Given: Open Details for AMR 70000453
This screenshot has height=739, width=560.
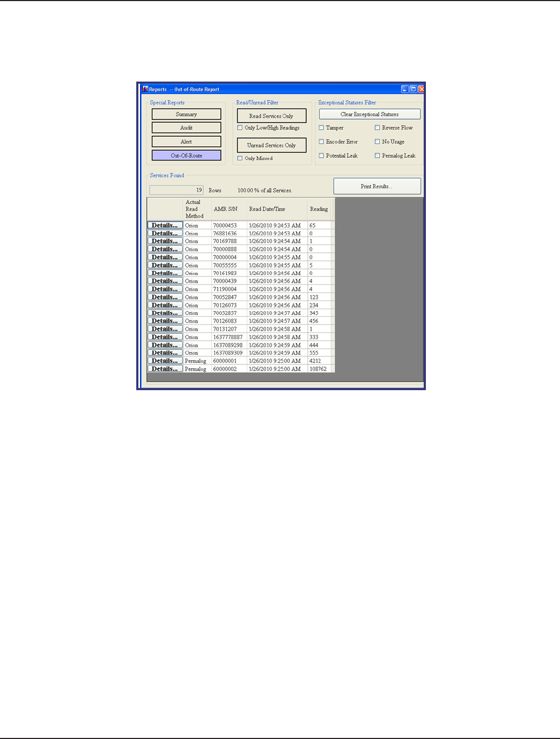Looking at the screenshot, I should pyautogui.click(x=165, y=225).
